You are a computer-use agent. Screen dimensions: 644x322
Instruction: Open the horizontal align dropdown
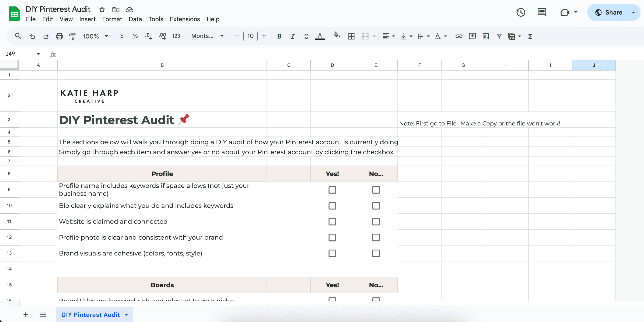click(x=389, y=36)
